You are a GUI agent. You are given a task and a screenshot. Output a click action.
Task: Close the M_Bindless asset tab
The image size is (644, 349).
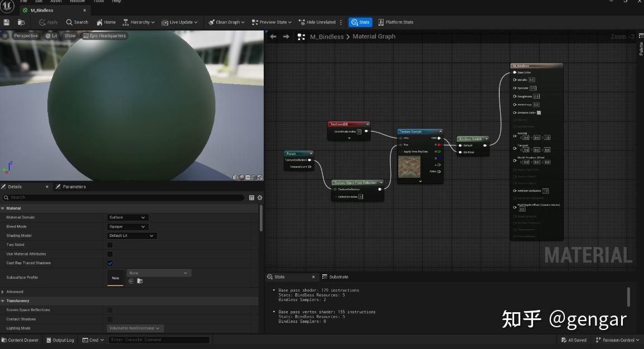(85, 10)
